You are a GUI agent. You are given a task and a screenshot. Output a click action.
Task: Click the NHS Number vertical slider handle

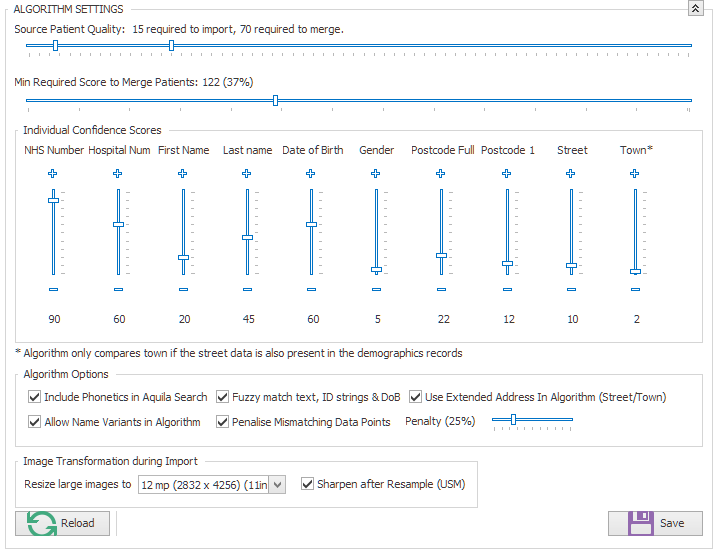pos(54,200)
